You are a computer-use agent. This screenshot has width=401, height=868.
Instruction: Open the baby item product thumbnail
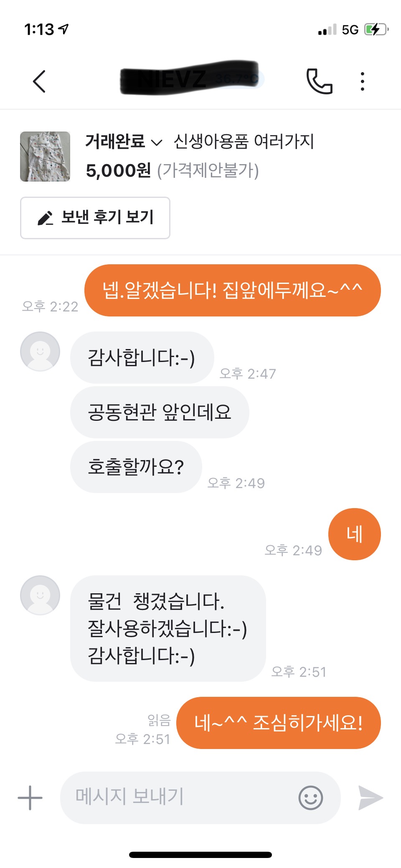click(x=45, y=157)
